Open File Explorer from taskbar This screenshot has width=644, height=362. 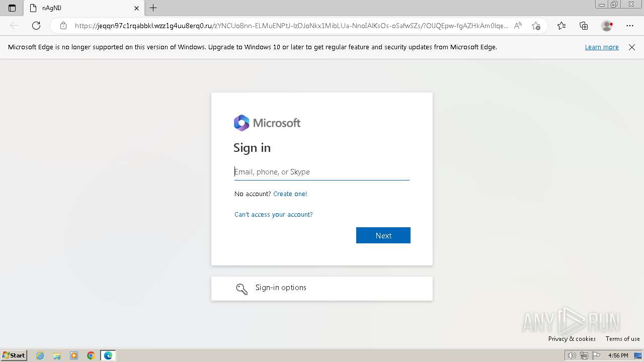57,355
